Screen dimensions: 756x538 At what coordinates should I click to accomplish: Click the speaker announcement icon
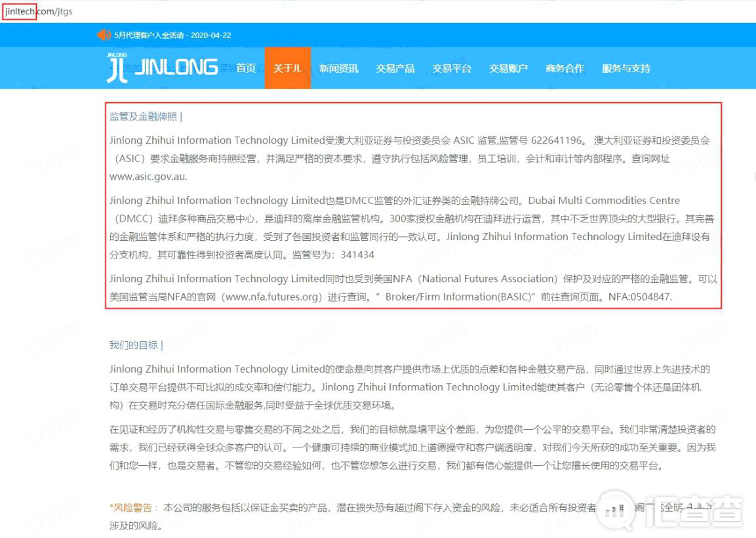[104, 35]
